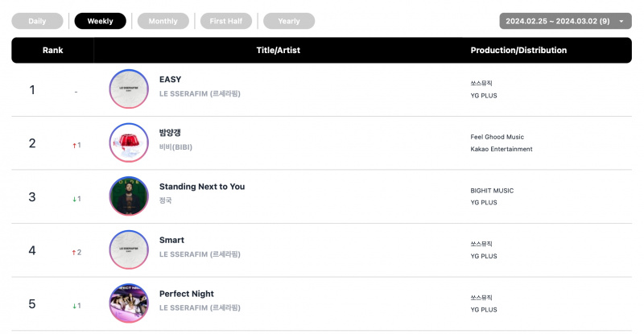The height and width of the screenshot is (334, 644).
Task: Click the red up arrow beside rank 4
Action: (x=74, y=253)
